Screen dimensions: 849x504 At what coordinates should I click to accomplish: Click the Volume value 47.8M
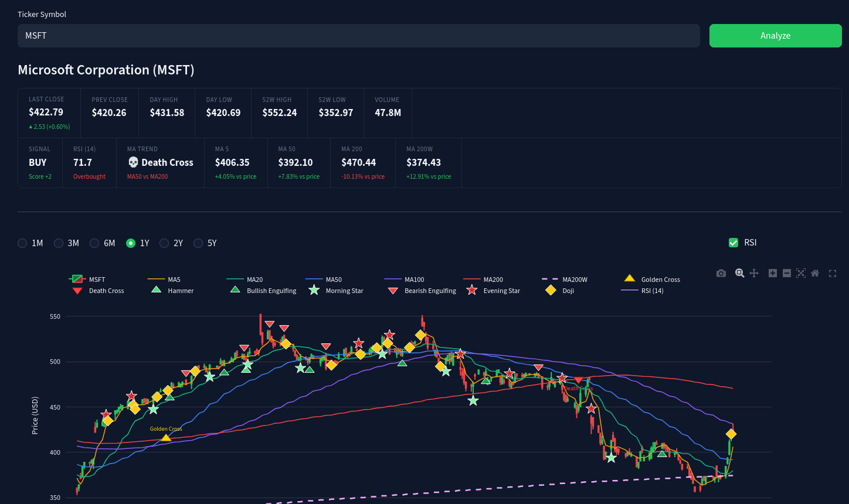pyautogui.click(x=388, y=113)
